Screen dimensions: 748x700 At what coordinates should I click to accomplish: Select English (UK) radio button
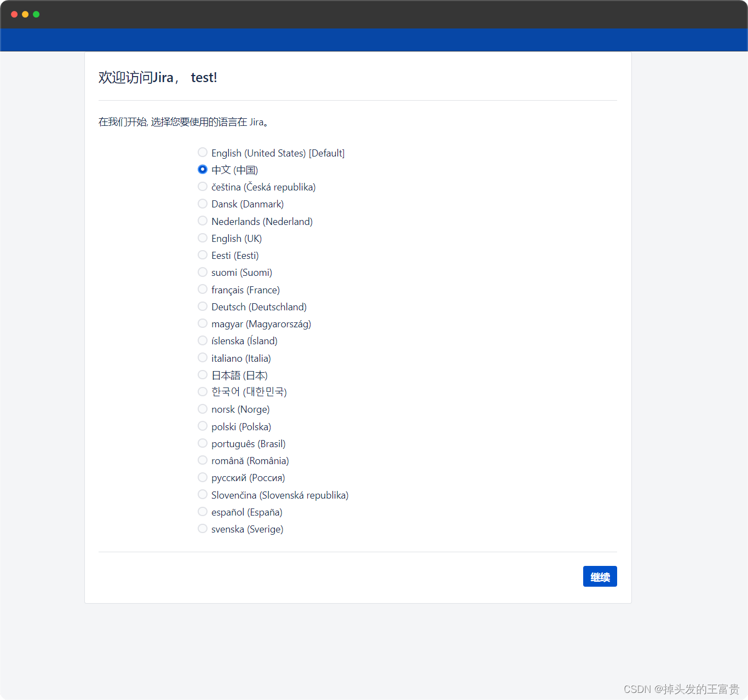click(203, 238)
